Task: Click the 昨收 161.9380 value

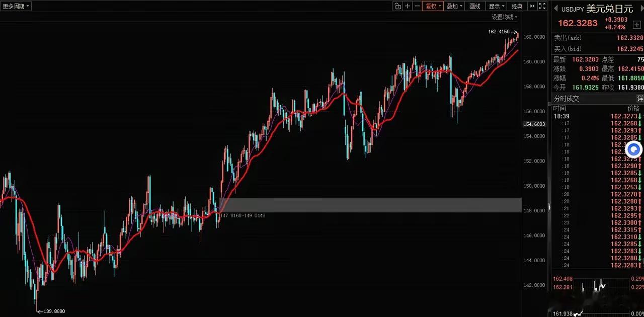Action: 630,87
